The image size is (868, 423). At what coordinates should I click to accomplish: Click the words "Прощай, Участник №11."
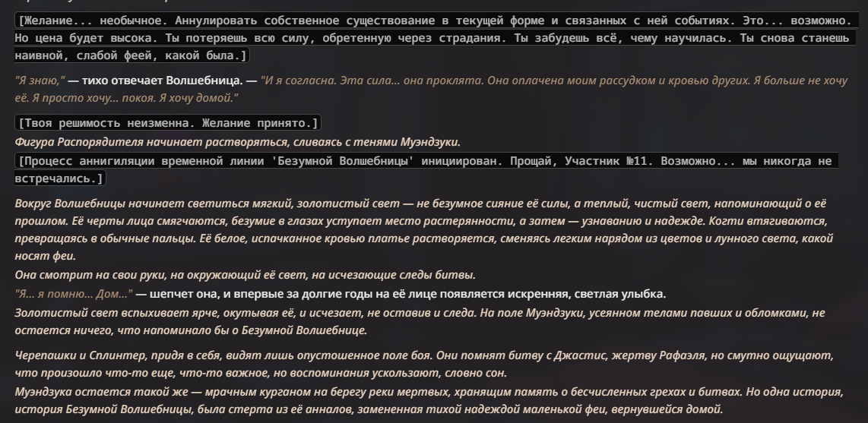pos(581,162)
